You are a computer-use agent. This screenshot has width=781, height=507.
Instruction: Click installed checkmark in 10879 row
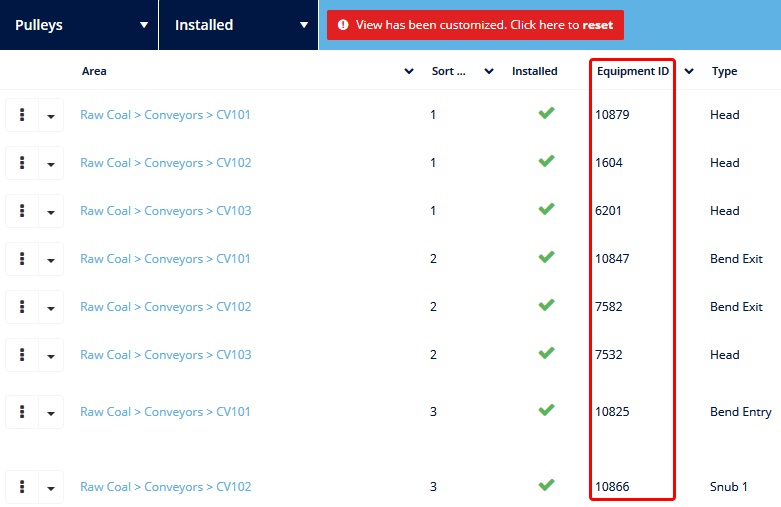pyautogui.click(x=546, y=113)
